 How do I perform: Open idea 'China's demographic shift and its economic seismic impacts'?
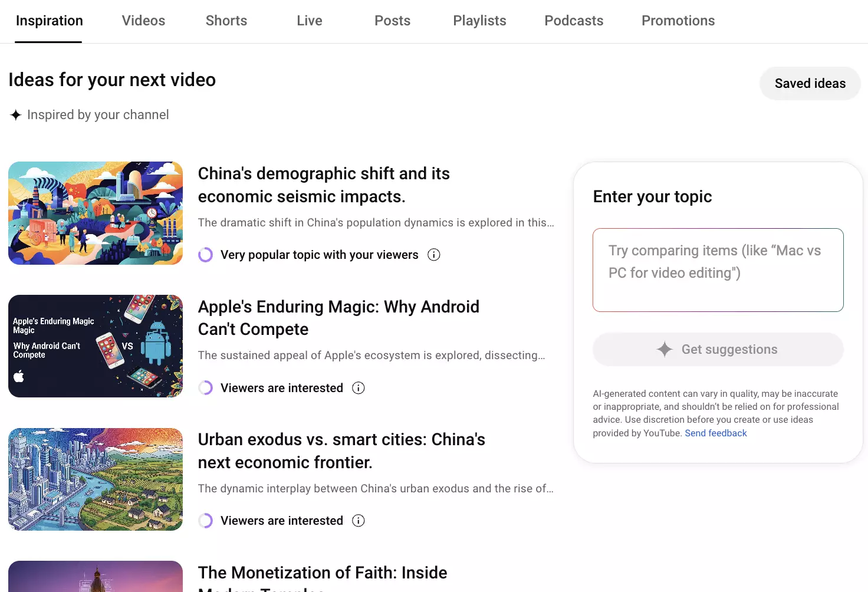pyautogui.click(x=324, y=185)
